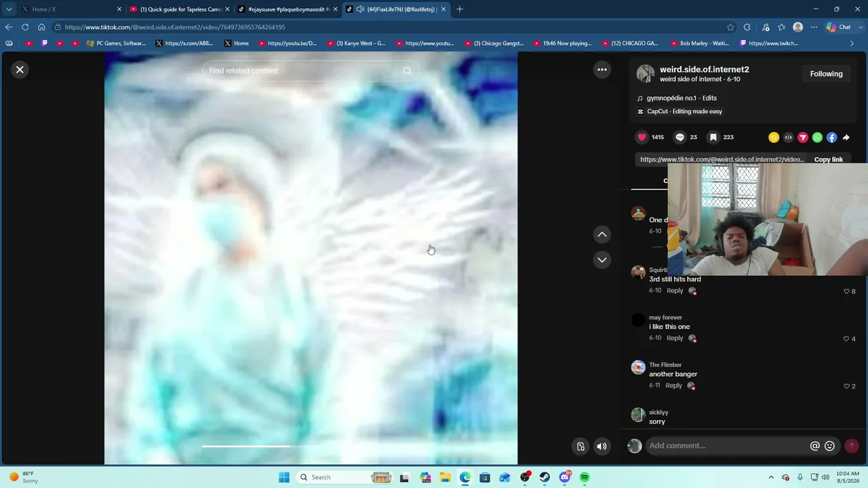The width and height of the screenshot is (868, 488).
Task: Unlike the video using the red heart
Action: pyautogui.click(x=642, y=137)
